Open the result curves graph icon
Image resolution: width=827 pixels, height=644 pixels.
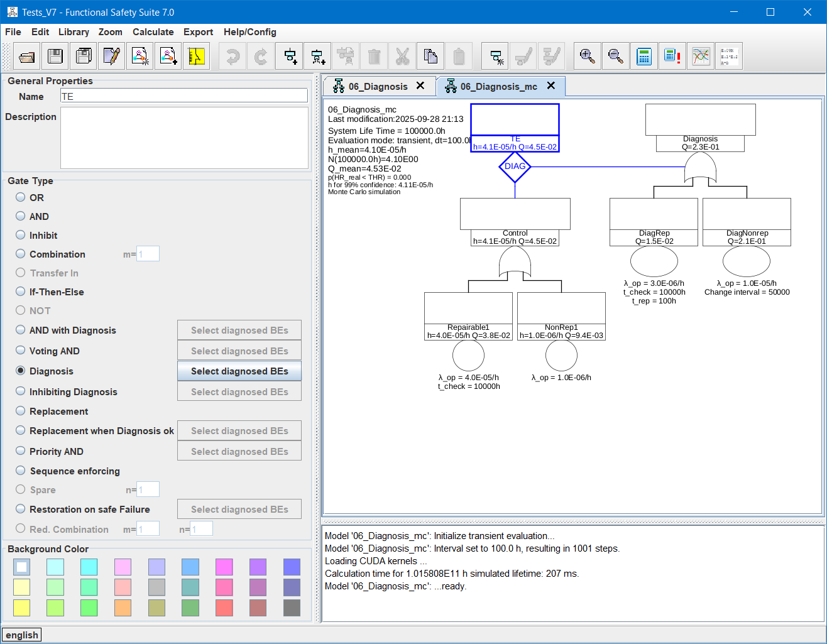pos(701,57)
